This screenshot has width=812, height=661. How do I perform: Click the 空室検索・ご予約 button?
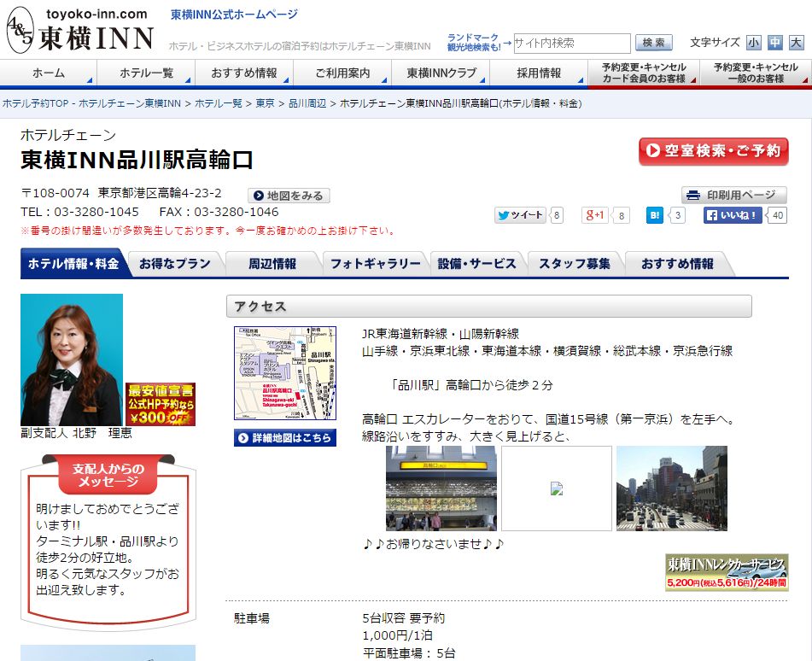click(x=713, y=151)
